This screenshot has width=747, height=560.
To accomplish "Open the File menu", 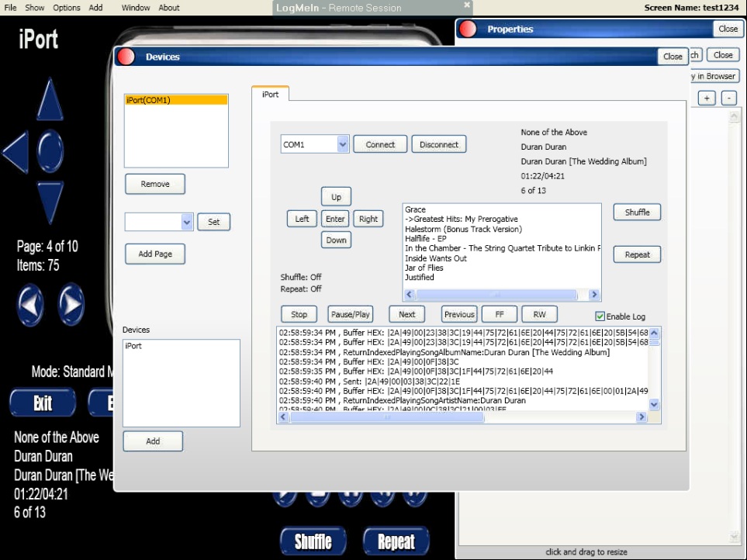I will [x=10, y=8].
